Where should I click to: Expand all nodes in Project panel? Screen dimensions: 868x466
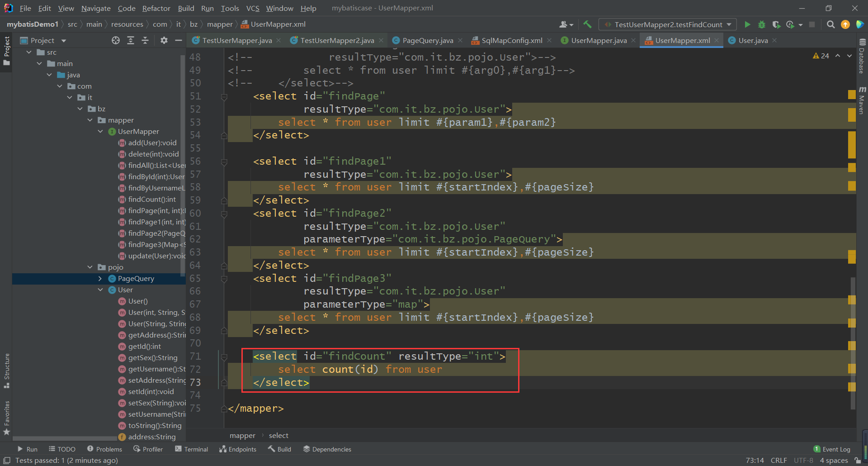pos(131,40)
